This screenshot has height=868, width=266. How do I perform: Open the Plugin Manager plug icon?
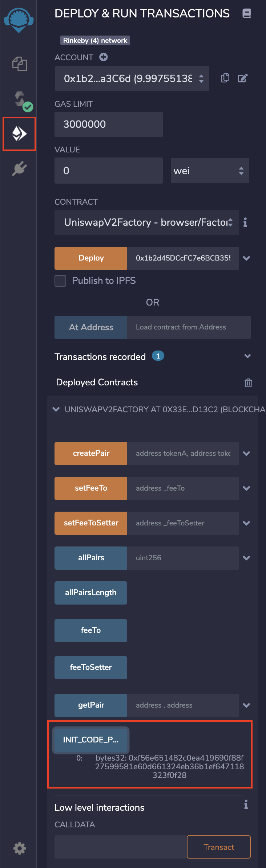pos(20,168)
